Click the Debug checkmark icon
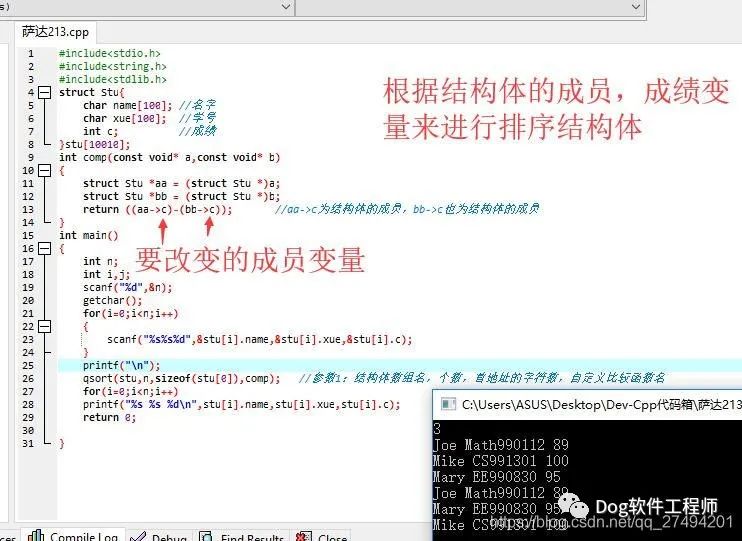This screenshot has height=541, width=742. [x=138, y=537]
